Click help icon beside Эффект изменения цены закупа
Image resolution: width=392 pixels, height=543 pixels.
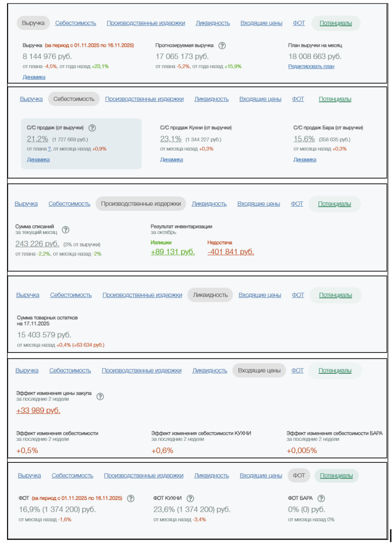pos(100,396)
